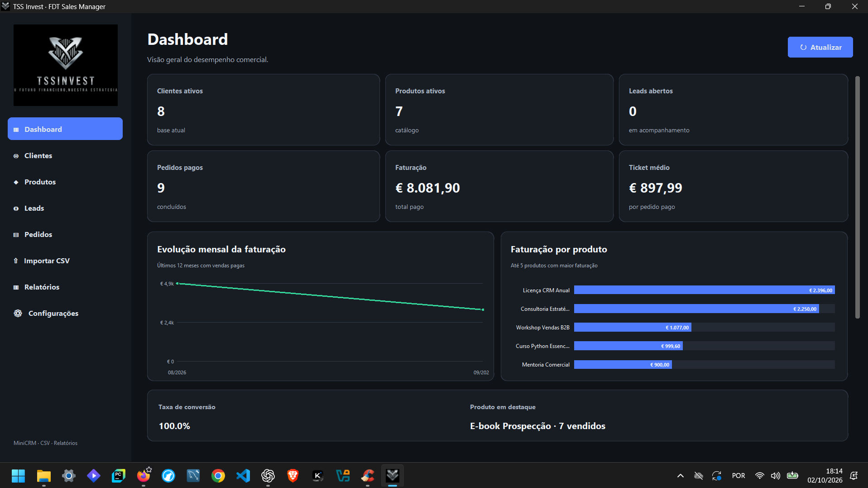Open File Explorer from taskbar
The height and width of the screenshot is (488, 868).
click(x=44, y=476)
